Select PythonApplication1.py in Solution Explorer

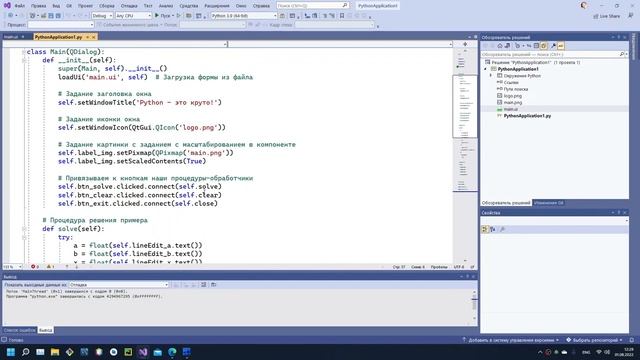[x=527, y=116]
